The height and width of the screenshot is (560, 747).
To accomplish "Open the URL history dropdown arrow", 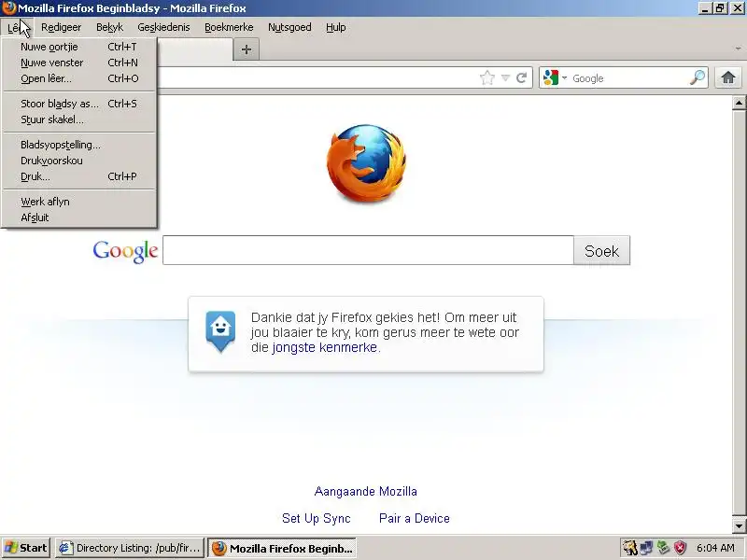I will coord(505,77).
